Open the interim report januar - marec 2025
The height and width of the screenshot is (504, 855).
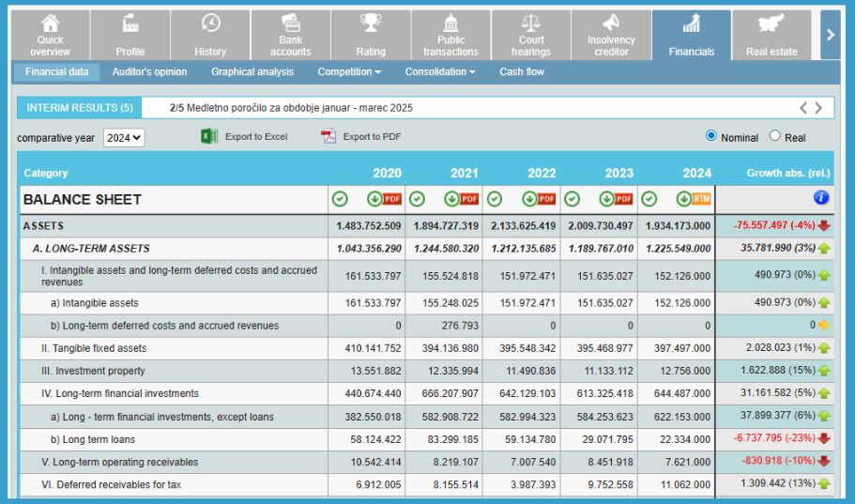291,108
